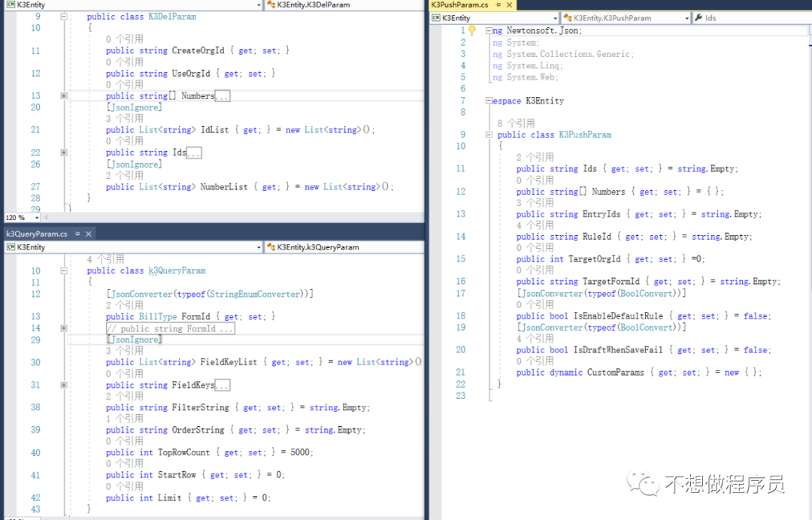Click the BillType type name on line 13
The height and width of the screenshot is (520, 812).
157,316
